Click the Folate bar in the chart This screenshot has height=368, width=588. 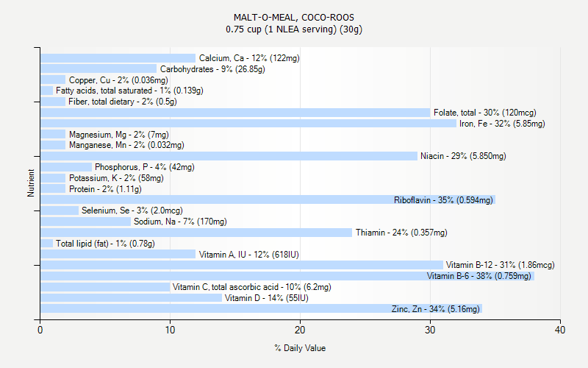(x=235, y=113)
